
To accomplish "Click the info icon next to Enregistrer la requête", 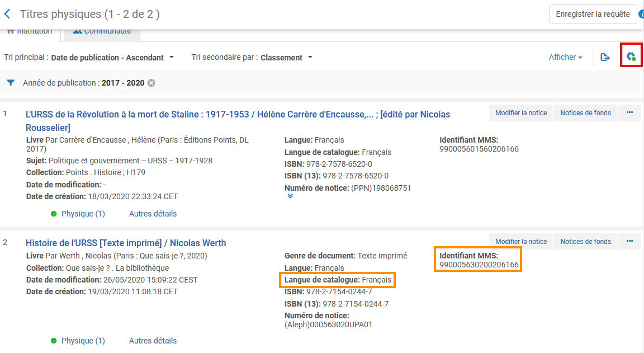I will click(x=641, y=14).
